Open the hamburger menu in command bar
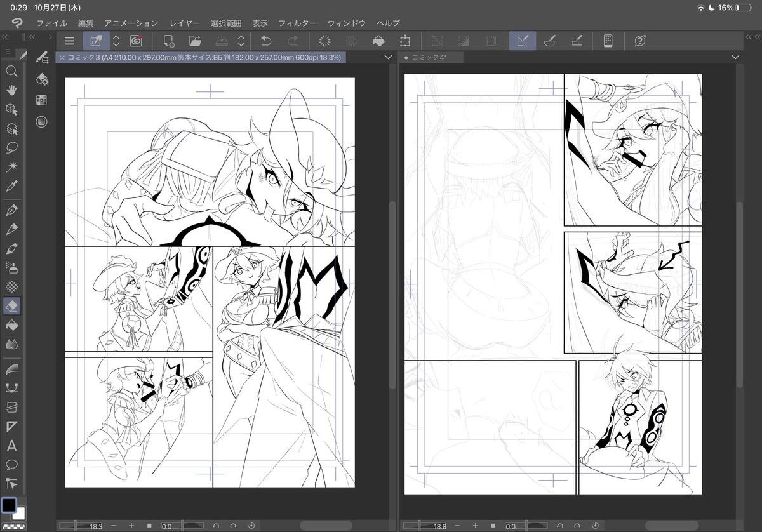The width and height of the screenshot is (762, 532). (70, 41)
